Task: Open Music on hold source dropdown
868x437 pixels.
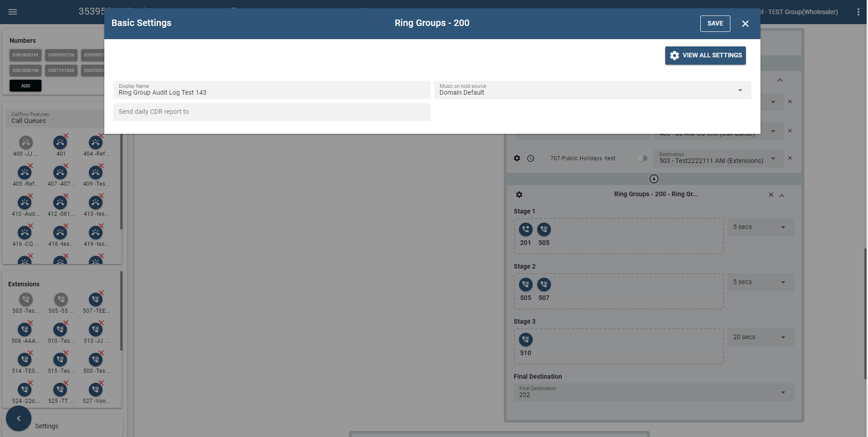Action: pos(592,90)
